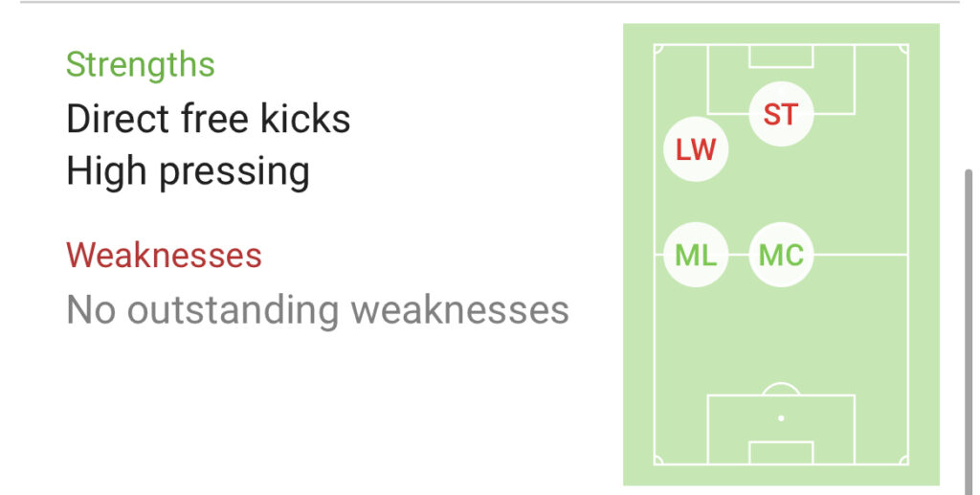Click the bottom penalty spot on pitch

coord(781,418)
